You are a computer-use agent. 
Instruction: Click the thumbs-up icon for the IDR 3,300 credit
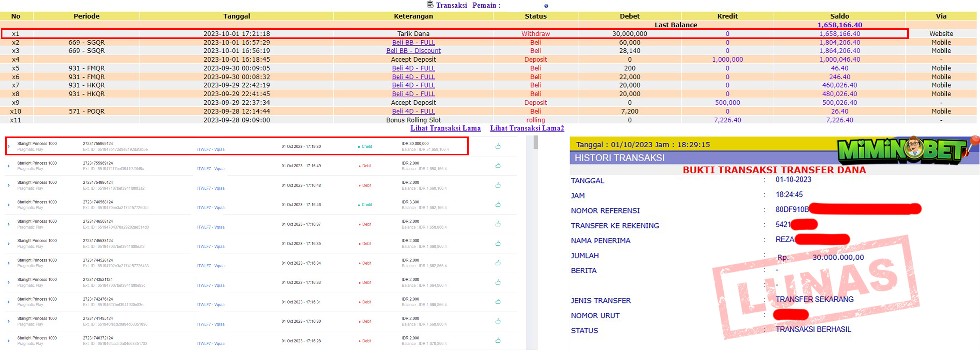coord(498,205)
